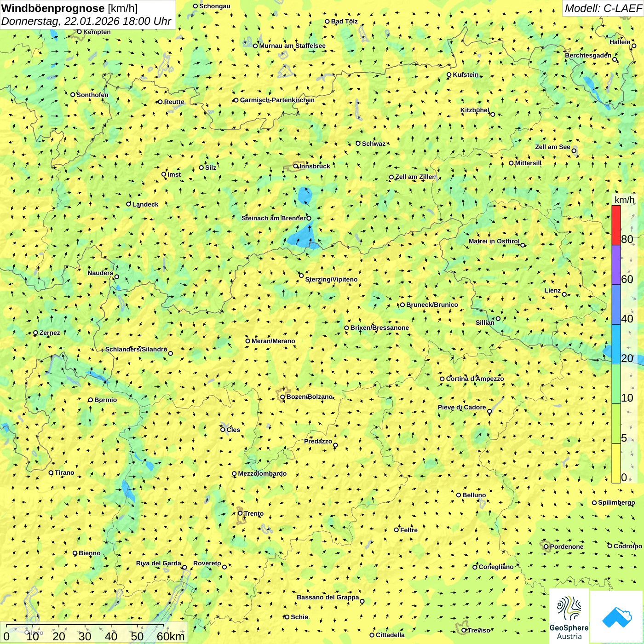Click the Cittadella city label

(x=390, y=635)
